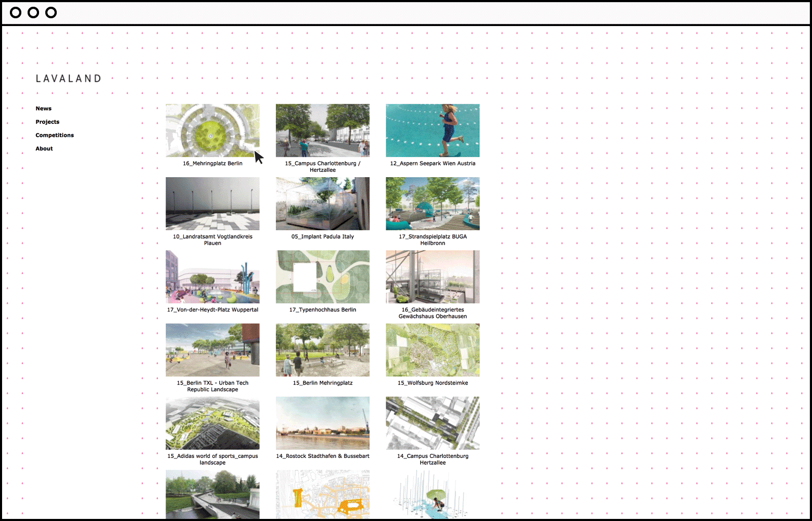This screenshot has width=812, height=521.
Task: Open the 16_Gebäudeintegriertes Gewächshaus Oberhausen thumbnail
Action: tap(433, 277)
